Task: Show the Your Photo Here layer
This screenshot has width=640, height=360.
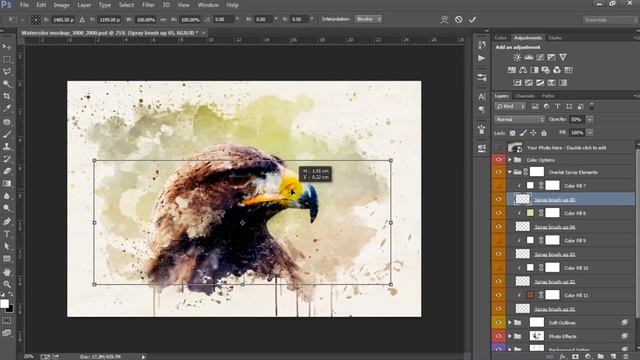Action: click(498, 147)
